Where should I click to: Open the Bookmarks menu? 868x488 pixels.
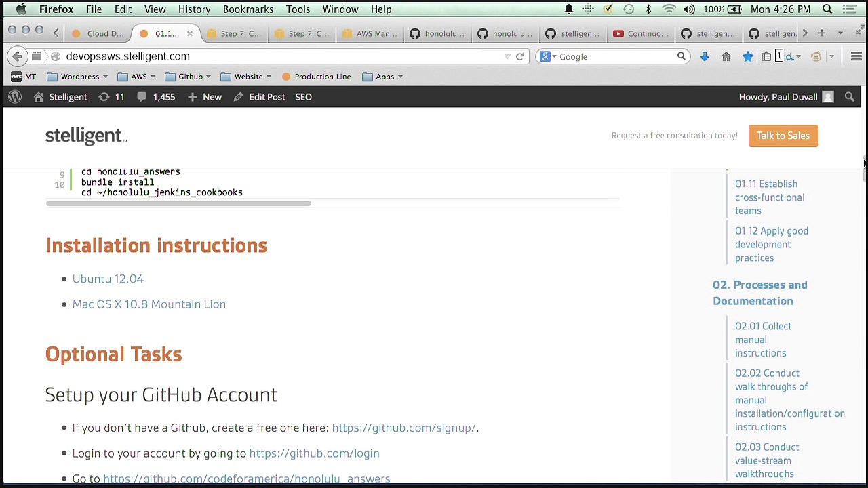click(x=248, y=9)
